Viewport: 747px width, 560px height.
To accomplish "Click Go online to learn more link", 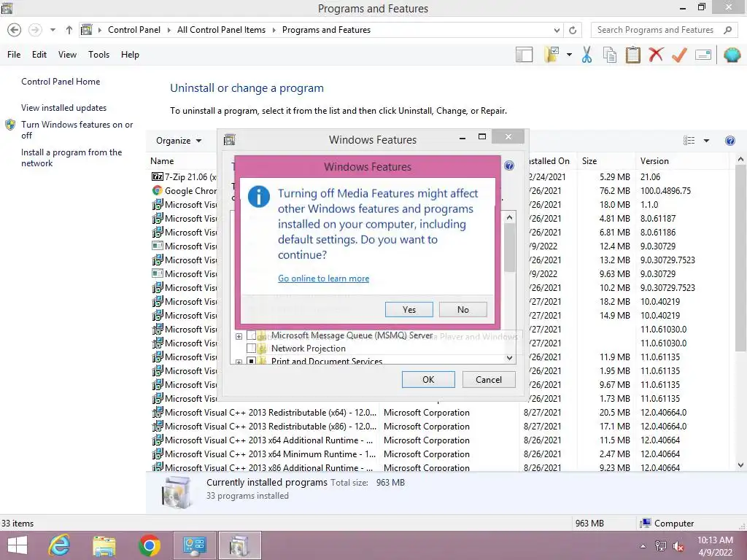I will (x=323, y=279).
